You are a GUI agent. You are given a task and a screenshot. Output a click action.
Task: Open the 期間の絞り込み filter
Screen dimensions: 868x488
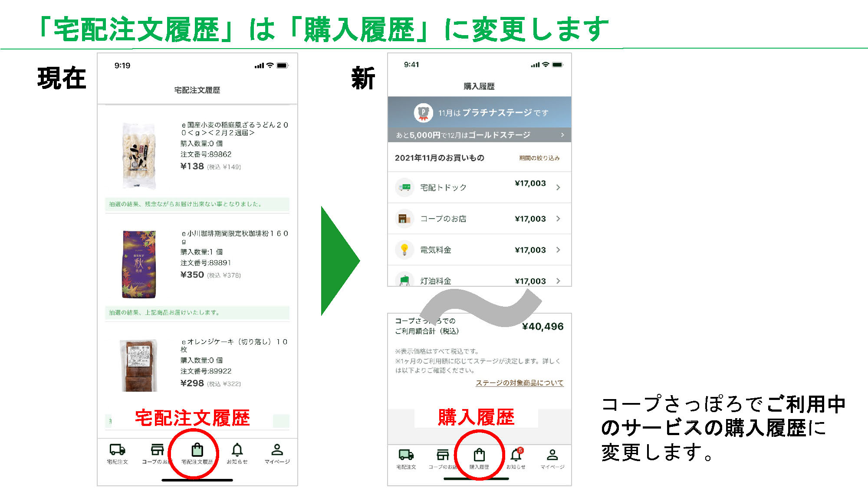539,158
